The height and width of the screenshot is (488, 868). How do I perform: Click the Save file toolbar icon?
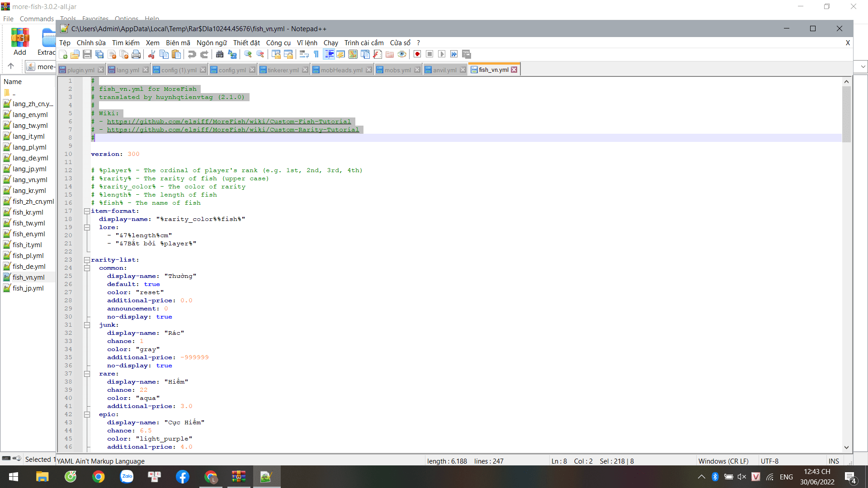coord(87,54)
